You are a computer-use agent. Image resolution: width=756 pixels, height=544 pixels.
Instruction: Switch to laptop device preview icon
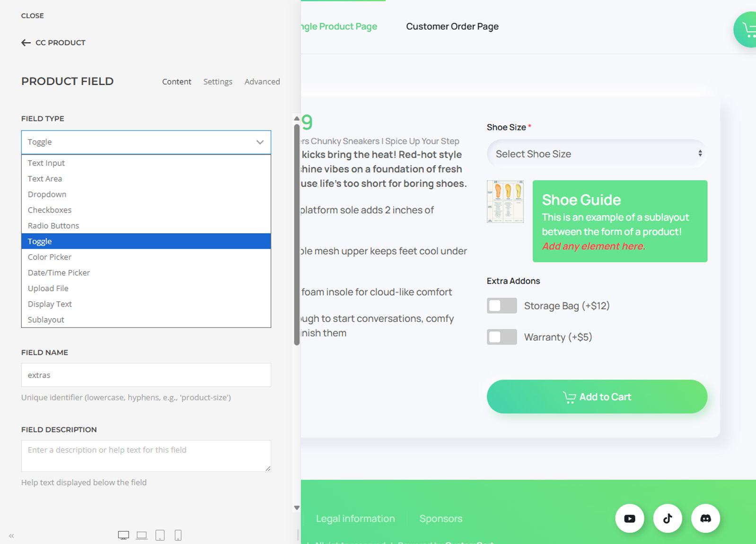pos(141,535)
